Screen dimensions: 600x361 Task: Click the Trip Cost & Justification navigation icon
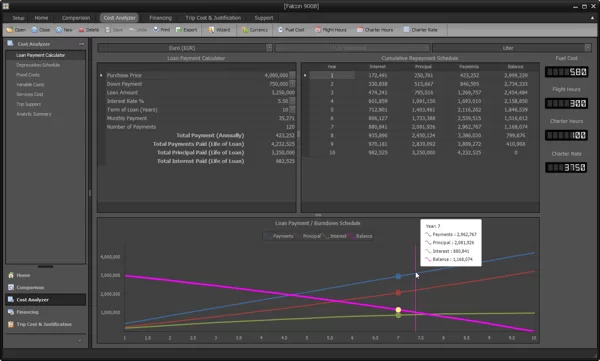tap(11, 324)
